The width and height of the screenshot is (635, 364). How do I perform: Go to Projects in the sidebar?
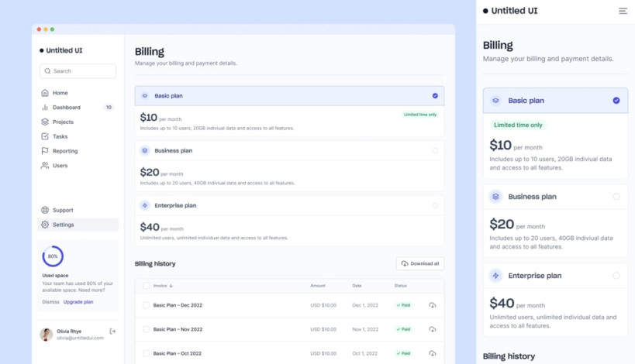pyautogui.click(x=63, y=122)
